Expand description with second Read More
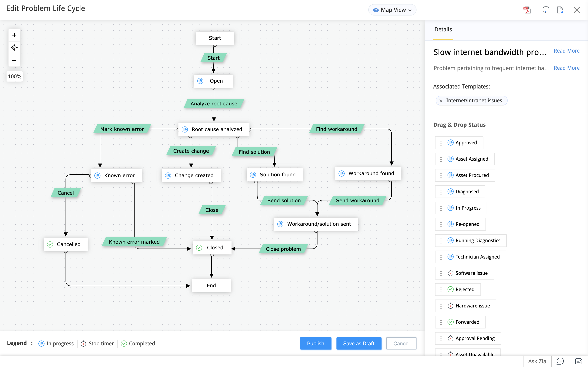588x367 pixels. 566,68
